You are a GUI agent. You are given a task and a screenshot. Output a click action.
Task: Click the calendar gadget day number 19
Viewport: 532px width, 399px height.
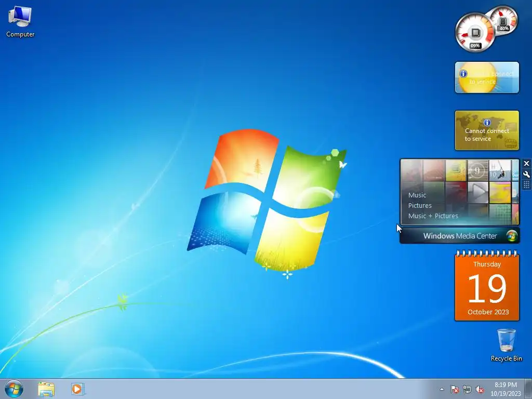tap(487, 288)
